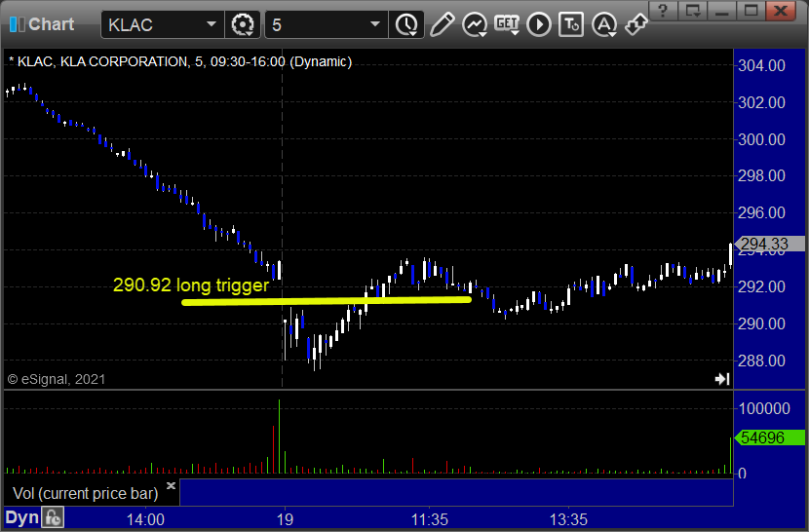Click the tallest green volume bar
The image size is (809, 532).
coord(279,436)
